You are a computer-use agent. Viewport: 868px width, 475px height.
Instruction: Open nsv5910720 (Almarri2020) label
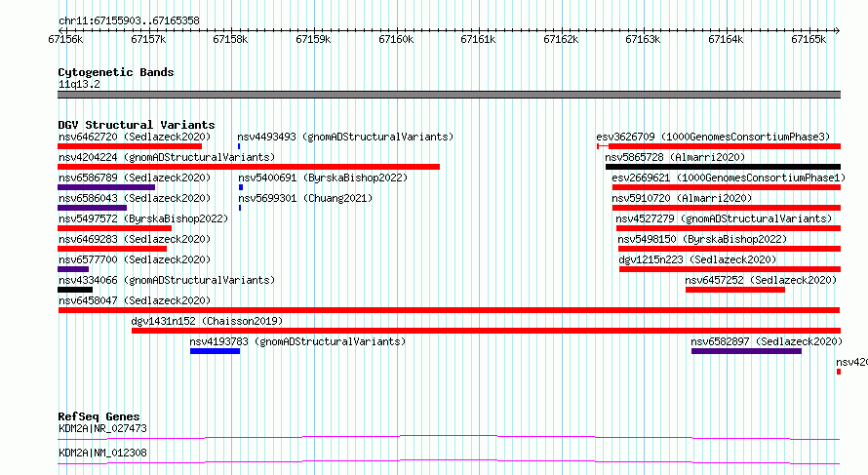coord(682,198)
